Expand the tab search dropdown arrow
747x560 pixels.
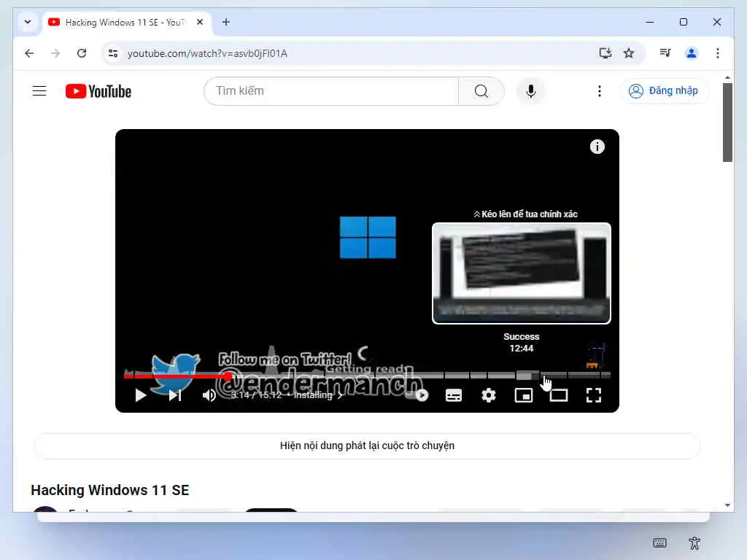28,22
